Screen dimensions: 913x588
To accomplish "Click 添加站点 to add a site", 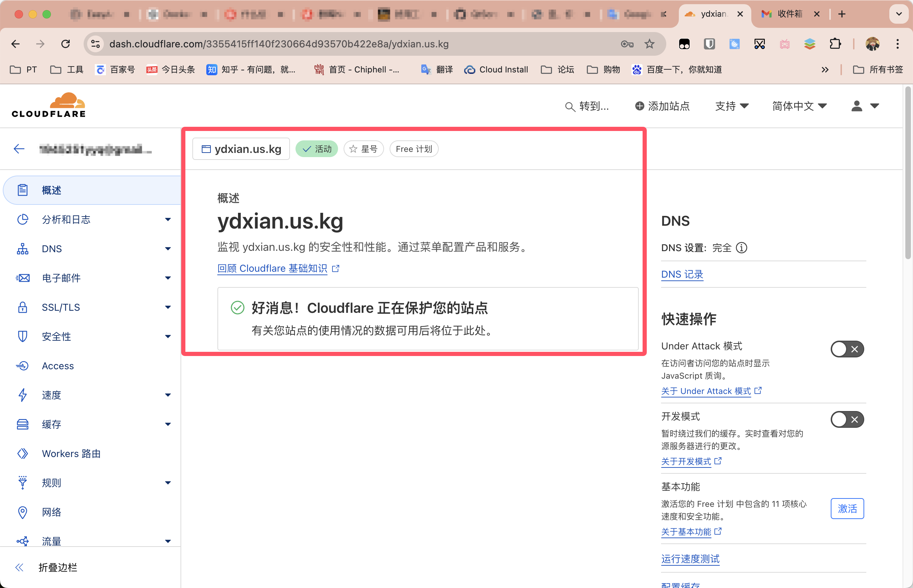I will (662, 106).
